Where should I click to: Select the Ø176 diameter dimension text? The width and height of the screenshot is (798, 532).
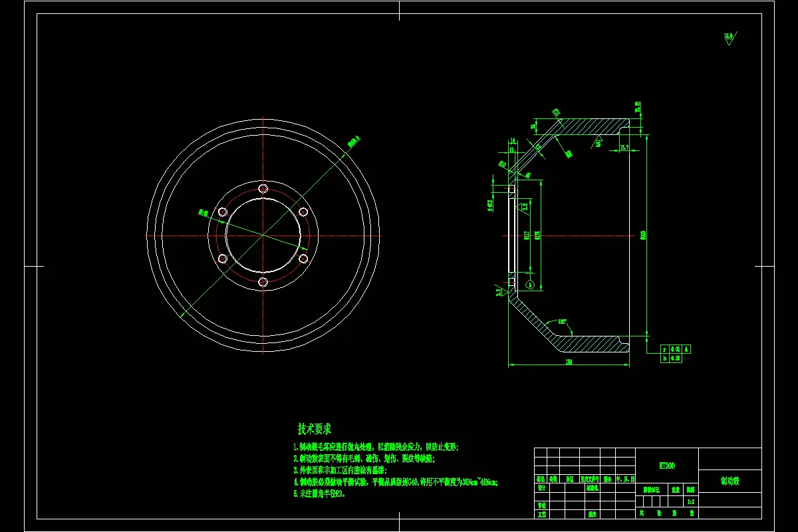pyautogui.click(x=537, y=235)
